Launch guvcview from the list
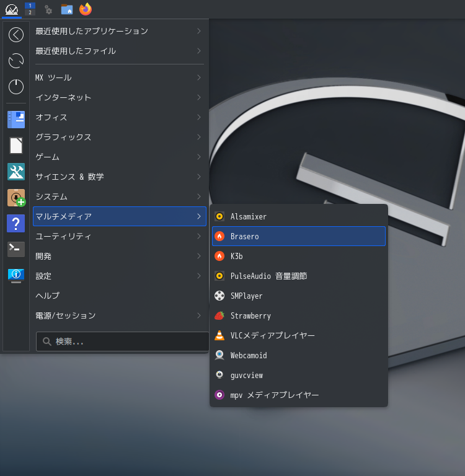The image size is (465, 476). tap(299, 375)
